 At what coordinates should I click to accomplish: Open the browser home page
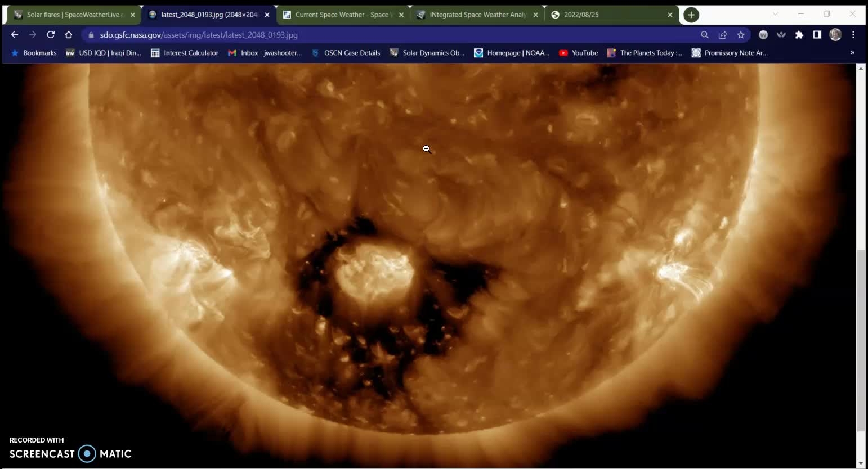click(x=69, y=35)
